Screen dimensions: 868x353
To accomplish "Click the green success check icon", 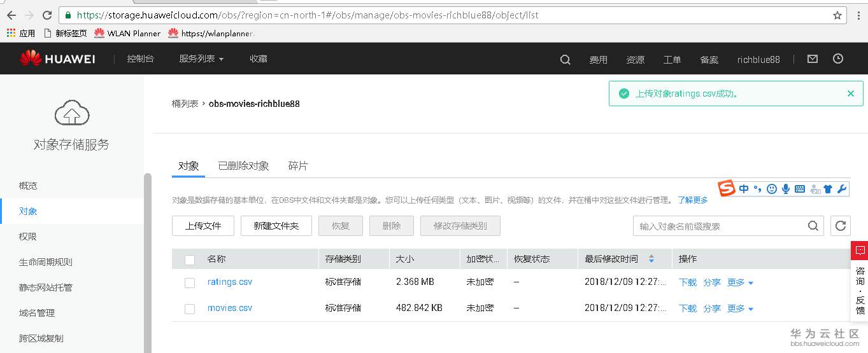I will click(x=624, y=93).
